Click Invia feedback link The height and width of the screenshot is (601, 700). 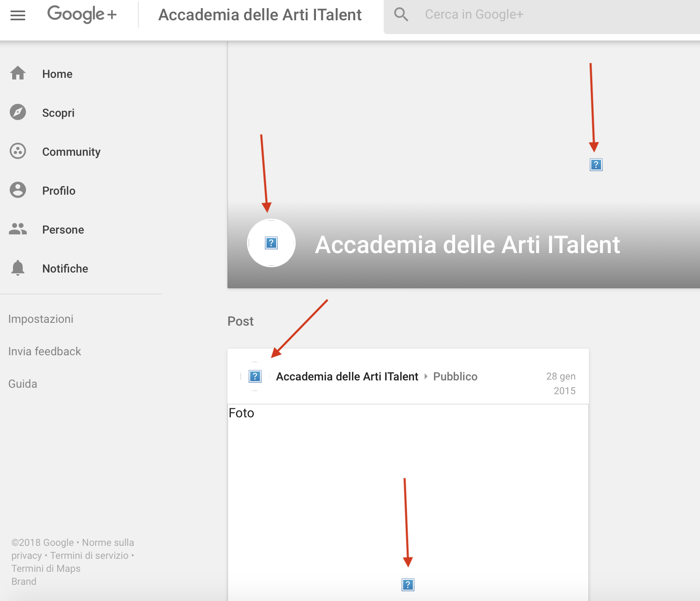point(45,352)
